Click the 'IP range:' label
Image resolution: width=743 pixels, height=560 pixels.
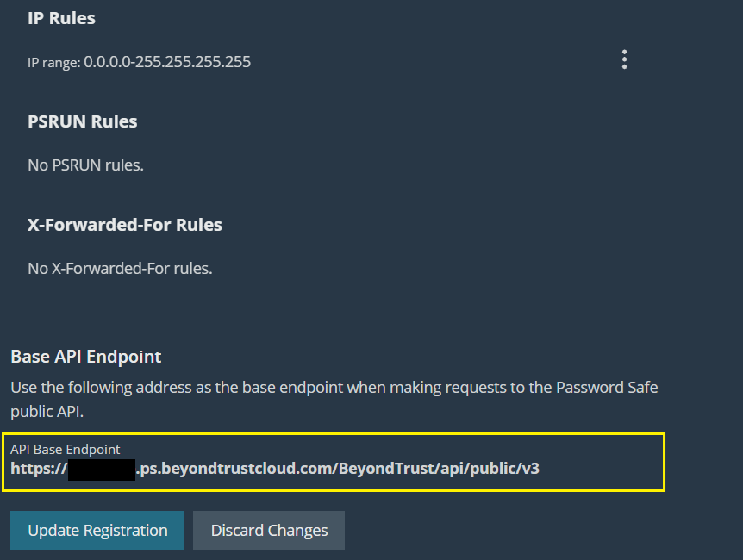(x=53, y=62)
